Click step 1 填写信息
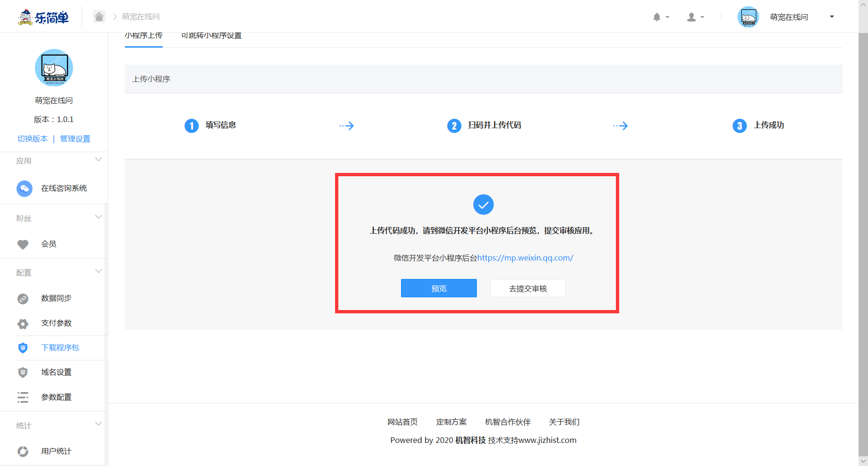868x466 pixels. [210, 125]
